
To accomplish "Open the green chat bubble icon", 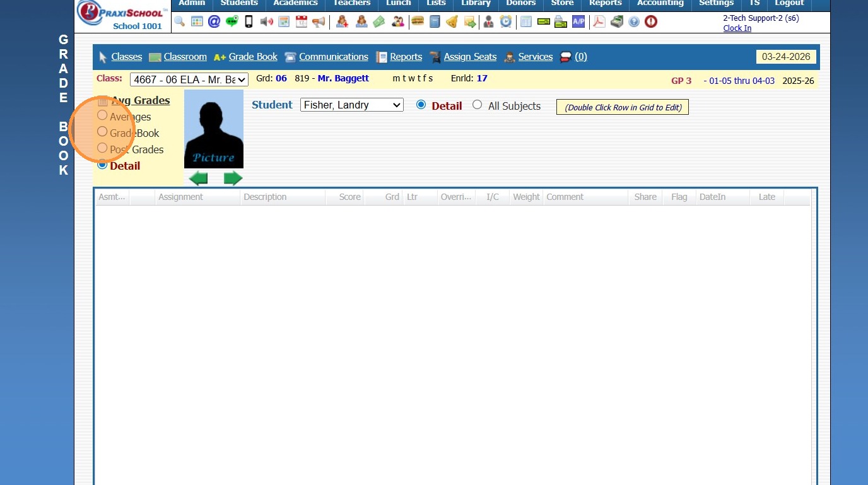I will click(x=232, y=21).
